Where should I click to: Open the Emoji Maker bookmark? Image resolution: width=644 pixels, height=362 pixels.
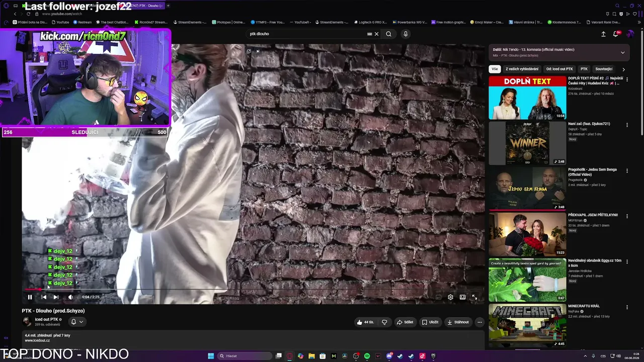pyautogui.click(x=487, y=22)
